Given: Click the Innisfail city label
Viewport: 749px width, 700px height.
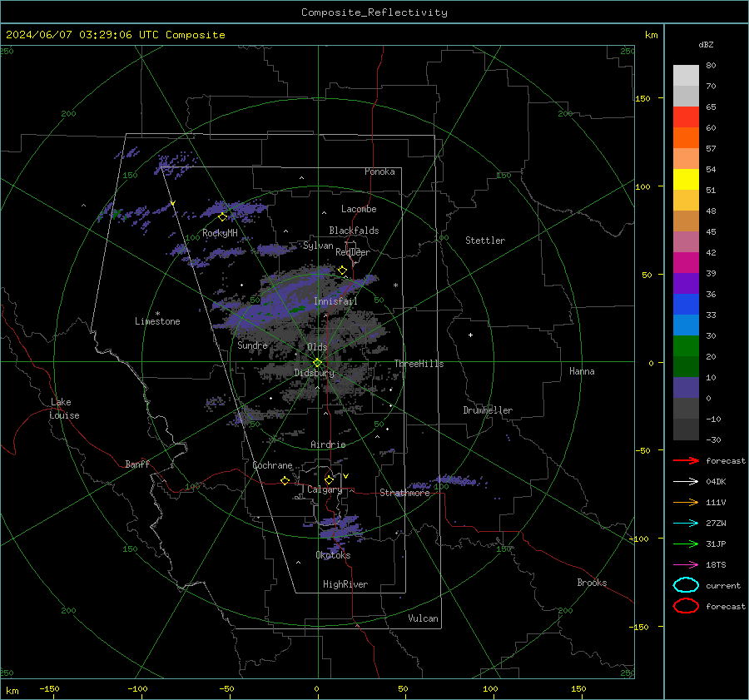Looking at the screenshot, I should point(335,301).
